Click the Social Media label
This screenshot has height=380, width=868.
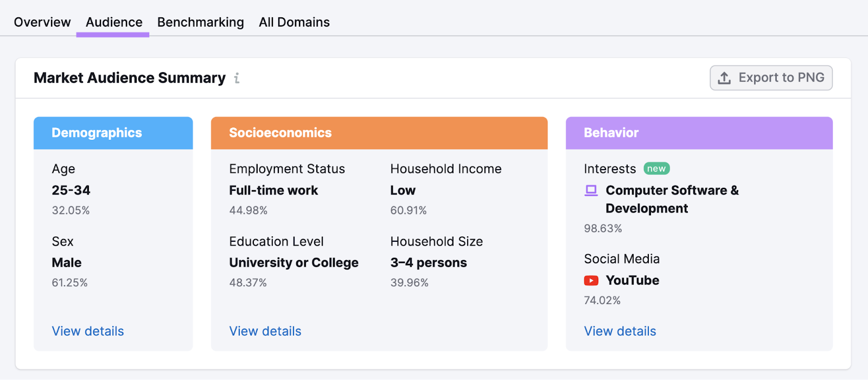click(x=622, y=259)
